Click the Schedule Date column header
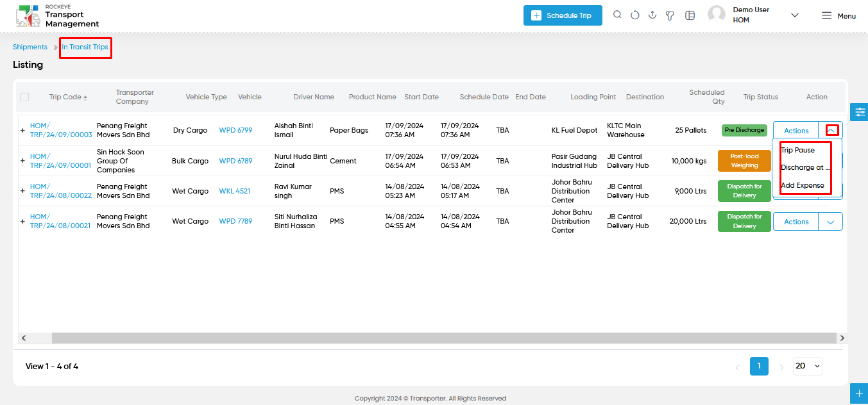Screen dimensions: 868x405 484,97
